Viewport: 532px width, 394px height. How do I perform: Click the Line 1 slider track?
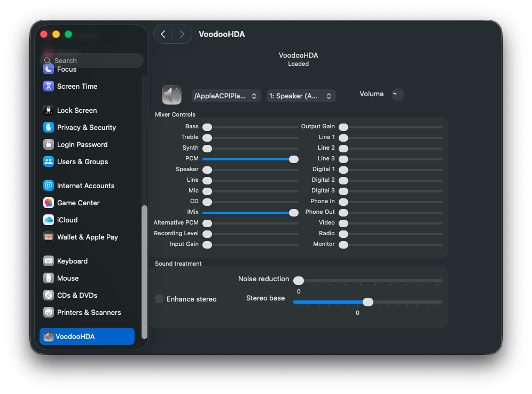click(391, 137)
